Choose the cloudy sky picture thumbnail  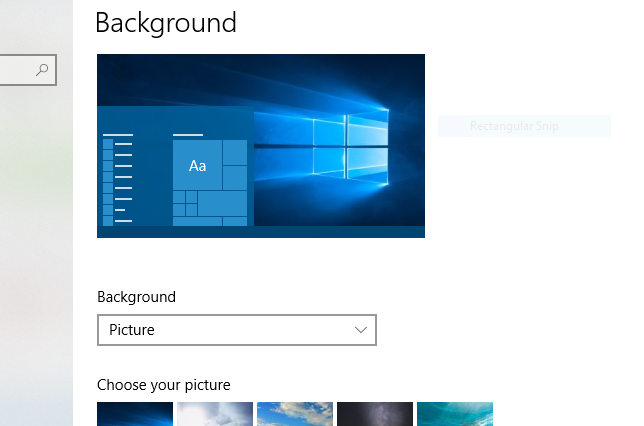(x=215, y=414)
